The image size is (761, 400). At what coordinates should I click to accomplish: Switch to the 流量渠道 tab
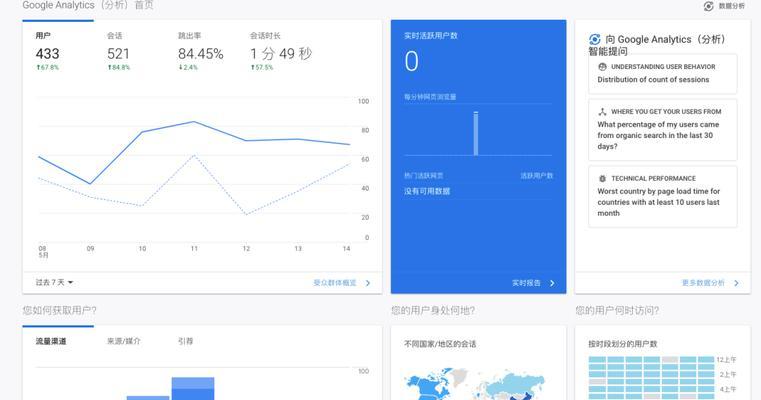pyautogui.click(x=51, y=341)
